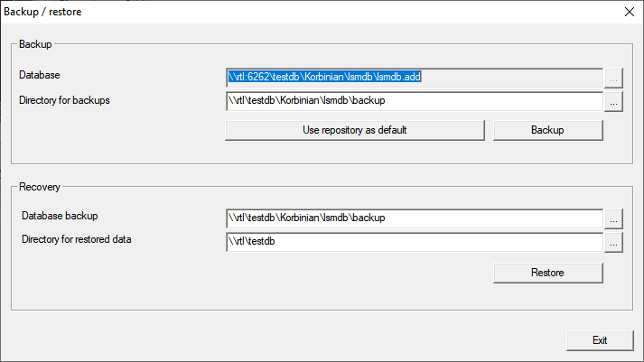
Task: Click the highlighted Database path field
Action: (x=414, y=77)
